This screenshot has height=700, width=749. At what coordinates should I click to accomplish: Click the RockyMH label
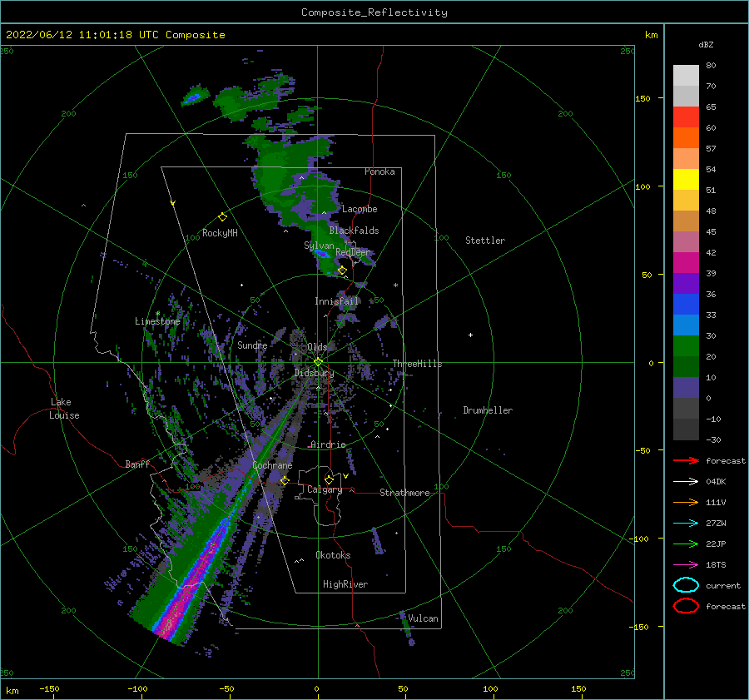tap(220, 233)
